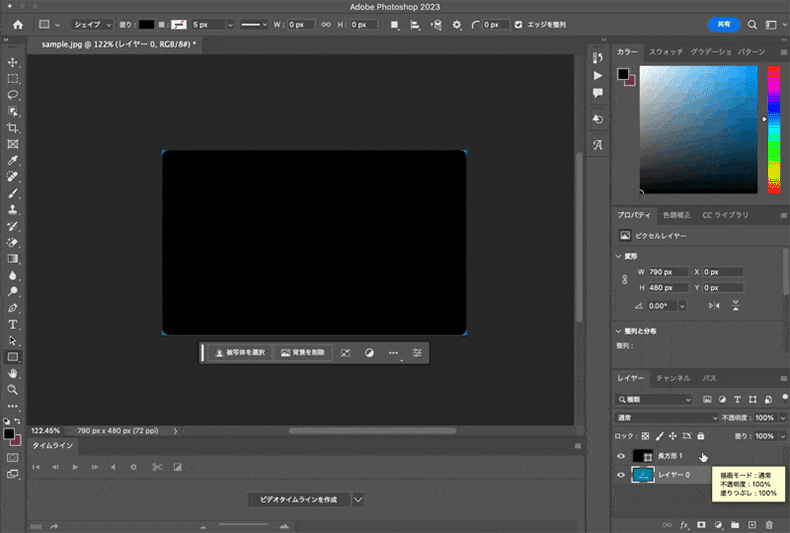Open the スウォッチ panel tab
Image resolution: width=790 pixels, height=533 pixels.
666,52
